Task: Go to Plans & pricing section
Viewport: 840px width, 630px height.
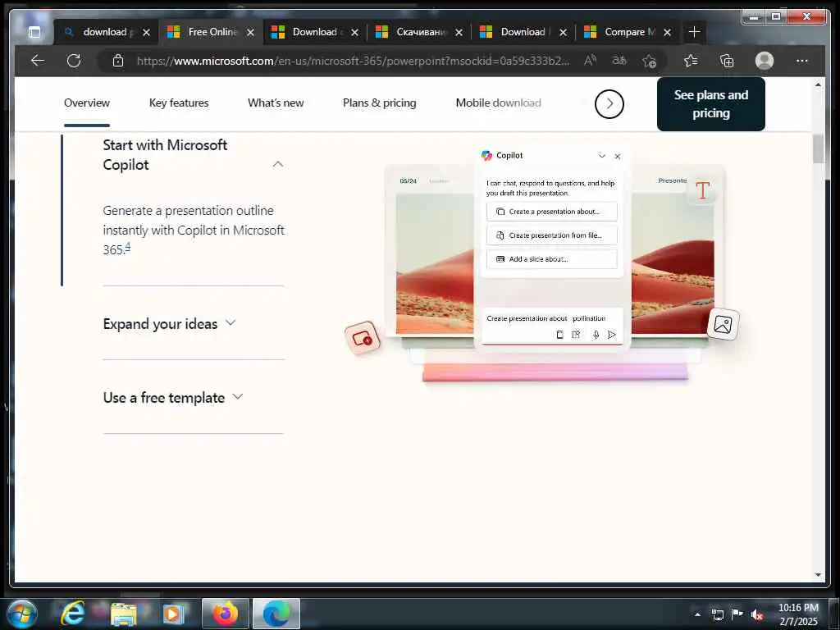Action: [379, 103]
